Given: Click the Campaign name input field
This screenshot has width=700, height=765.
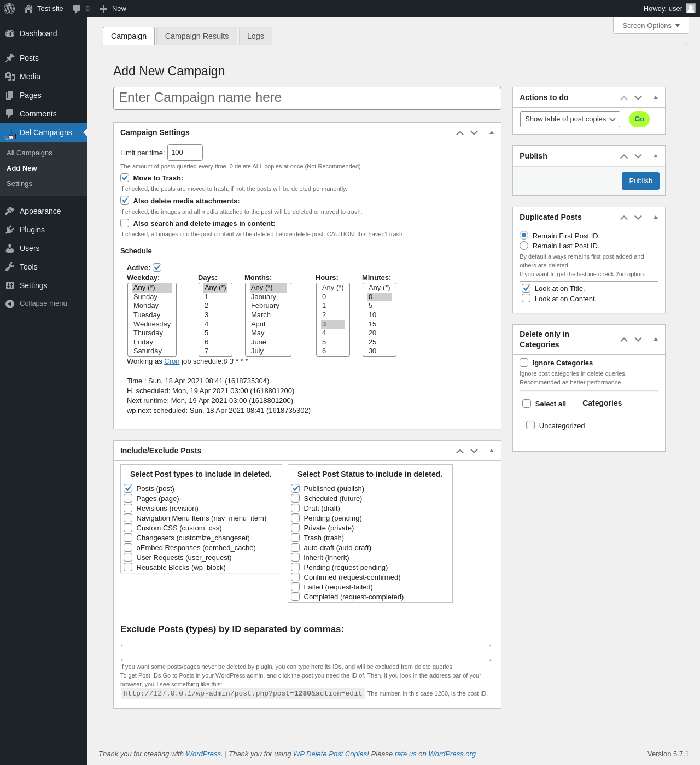Looking at the screenshot, I should (307, 98).
